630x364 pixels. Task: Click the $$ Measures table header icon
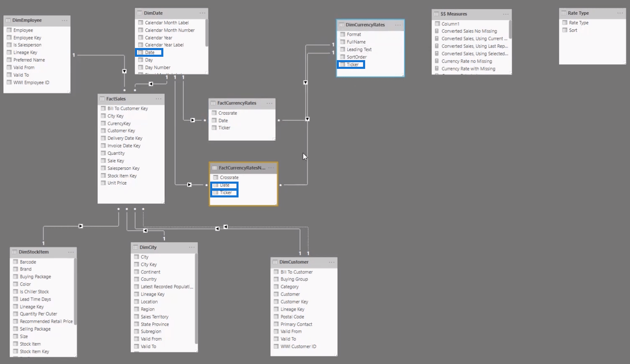437,14
